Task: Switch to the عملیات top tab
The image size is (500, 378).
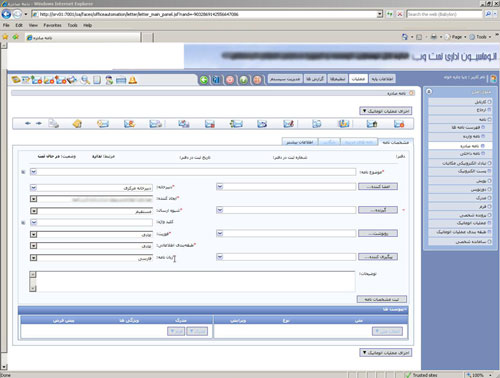Action: [358, 79]
